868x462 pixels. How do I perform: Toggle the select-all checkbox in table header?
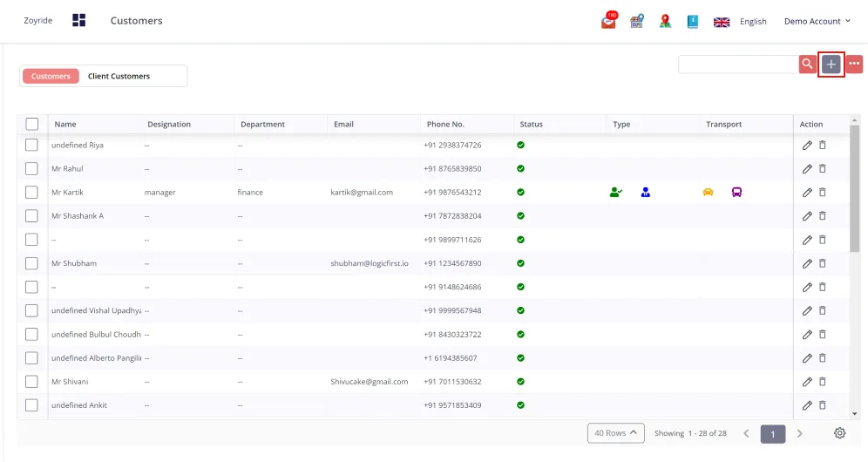pyautogui.click(x=32, y=124)
